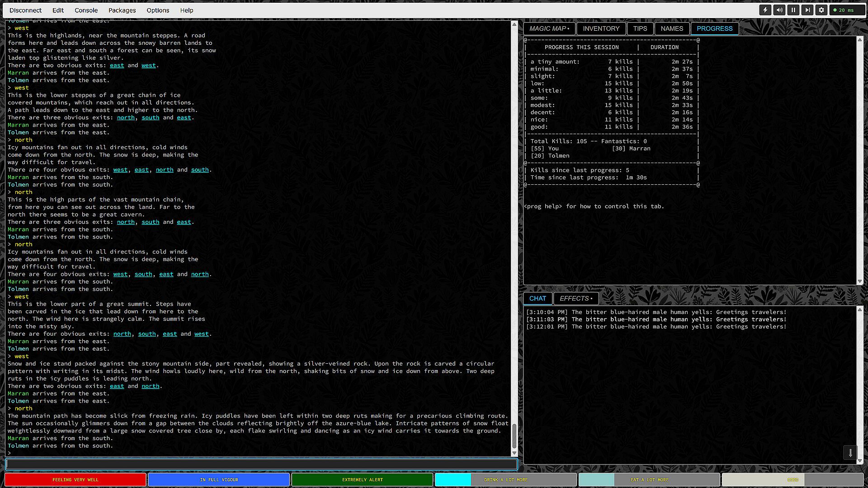868x488 pixels.
Task: Click the 'good' progress row
Action: (x=612, y=127)
